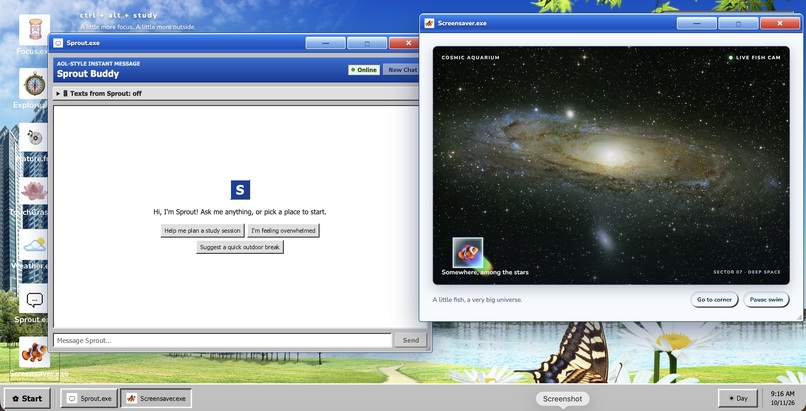The height and width of the screenshot is (411, 806).
Task: Expand the Texts from Sprout disclosure triangle
Action: (58, 94)
